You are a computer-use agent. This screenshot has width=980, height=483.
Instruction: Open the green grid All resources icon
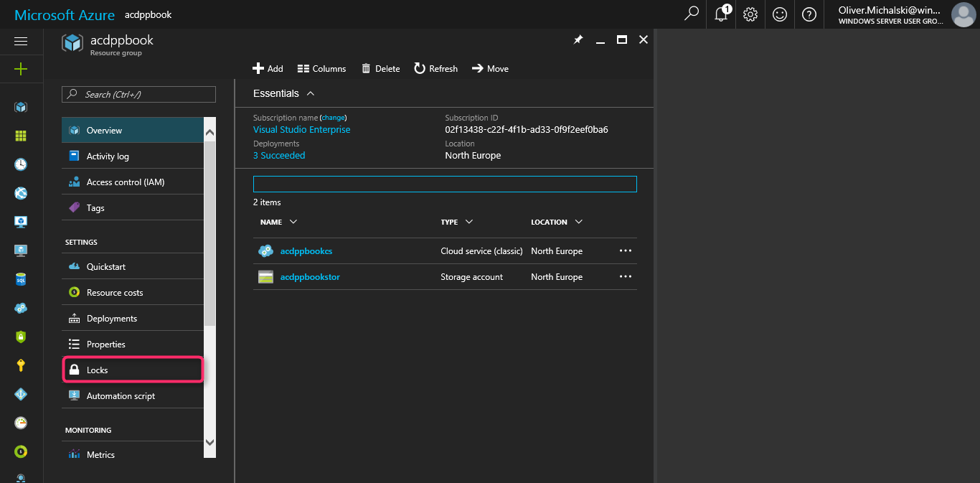click(x=21, y=136)
